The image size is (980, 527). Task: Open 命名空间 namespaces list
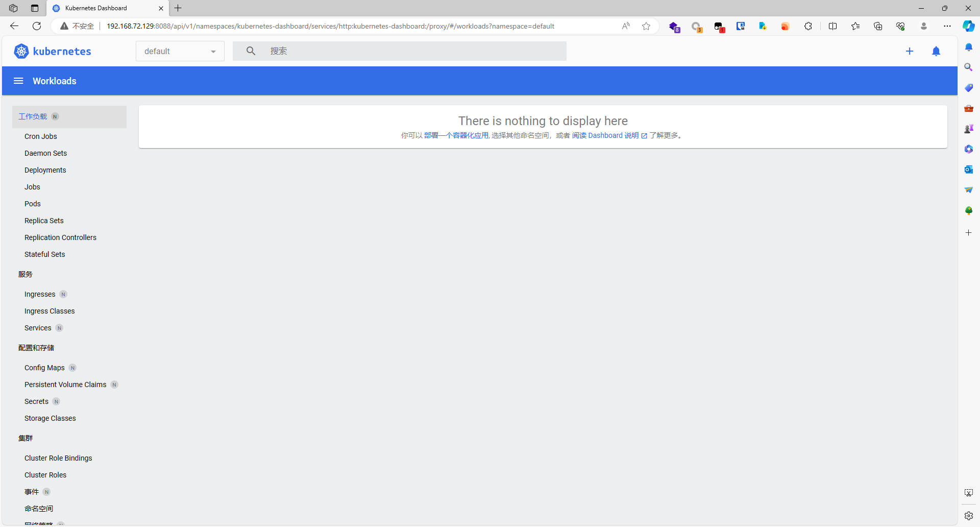pos(39,509)
